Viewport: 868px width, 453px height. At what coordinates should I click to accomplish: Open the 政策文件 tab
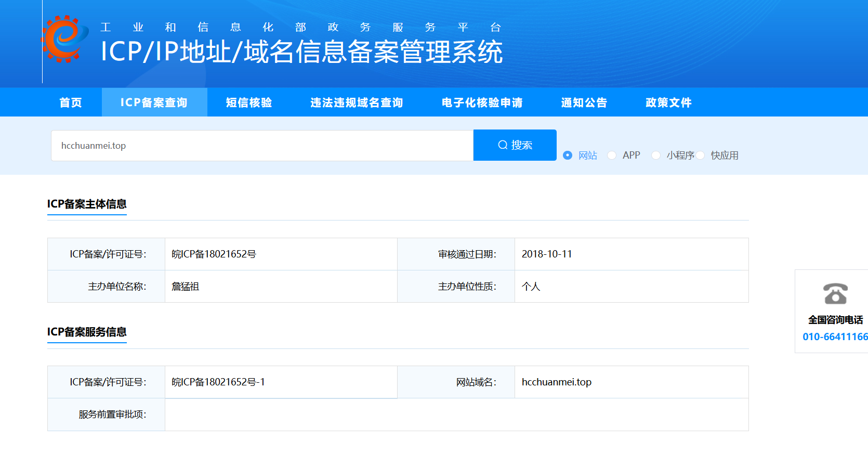[x=669, y=102]
